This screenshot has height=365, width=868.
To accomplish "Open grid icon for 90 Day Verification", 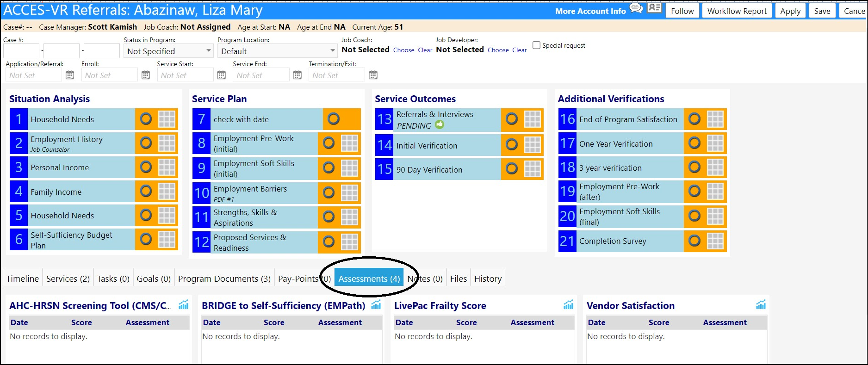I will point(532,169).
